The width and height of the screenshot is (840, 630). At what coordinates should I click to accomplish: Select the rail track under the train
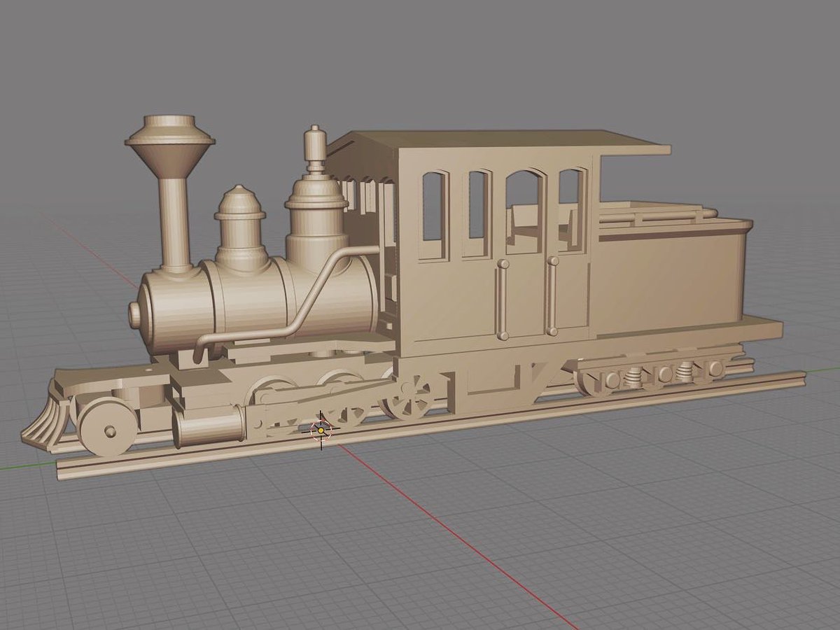(x=430, y=427)
